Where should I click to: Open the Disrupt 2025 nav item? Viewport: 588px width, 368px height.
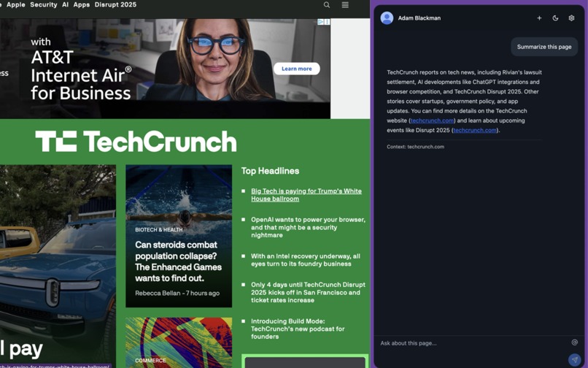[x=115, y=5]
